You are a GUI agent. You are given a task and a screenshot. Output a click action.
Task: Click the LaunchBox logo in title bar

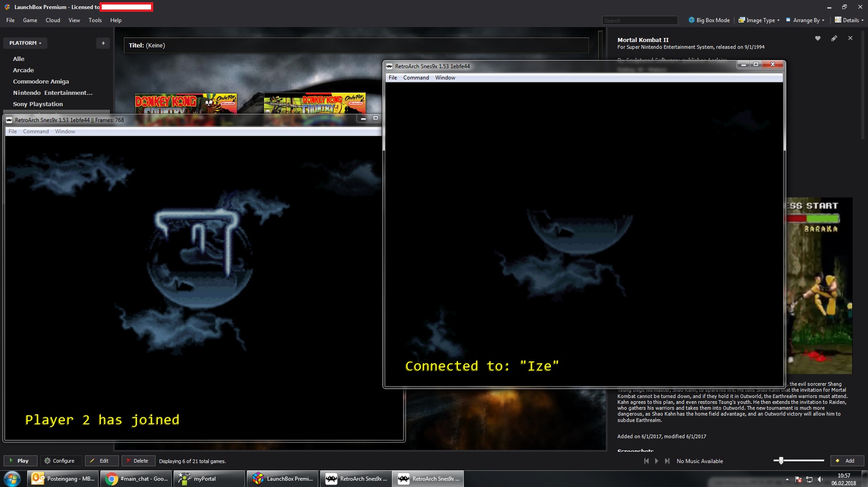7,7
